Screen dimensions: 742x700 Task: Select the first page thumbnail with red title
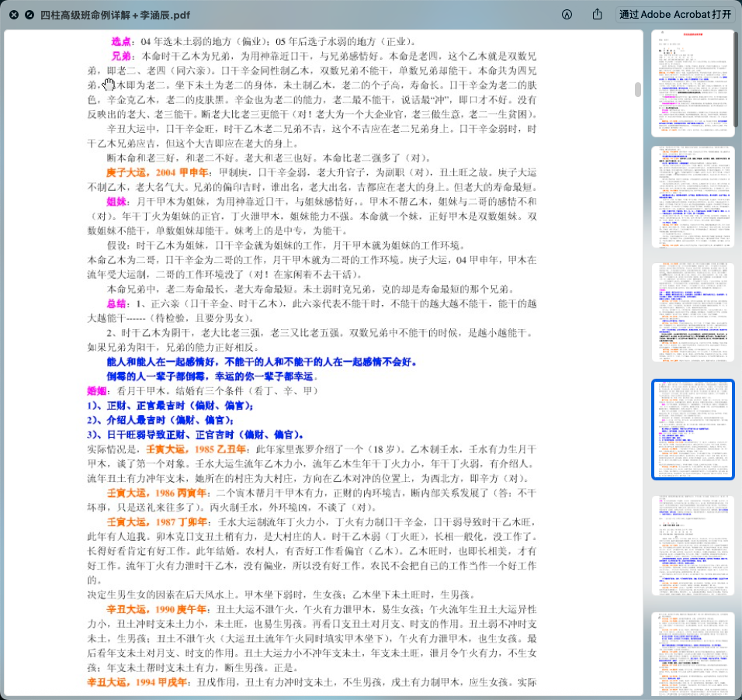coord(692,83)
